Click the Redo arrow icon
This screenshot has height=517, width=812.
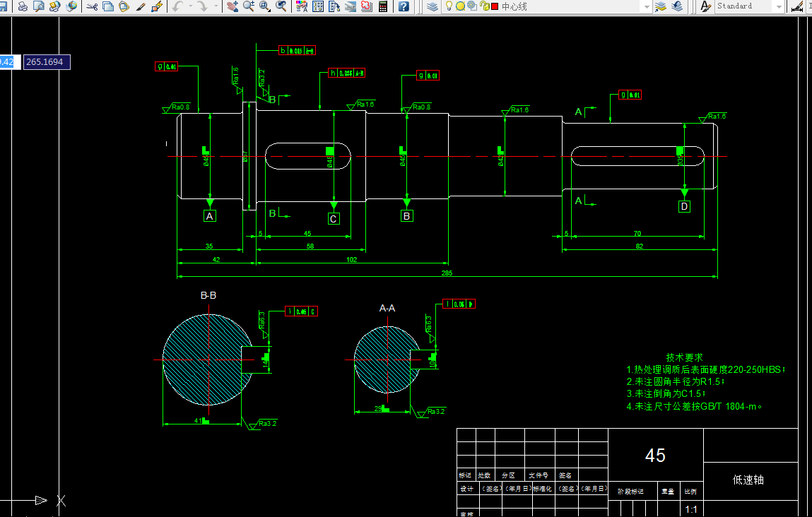click(x=202, y=6)
